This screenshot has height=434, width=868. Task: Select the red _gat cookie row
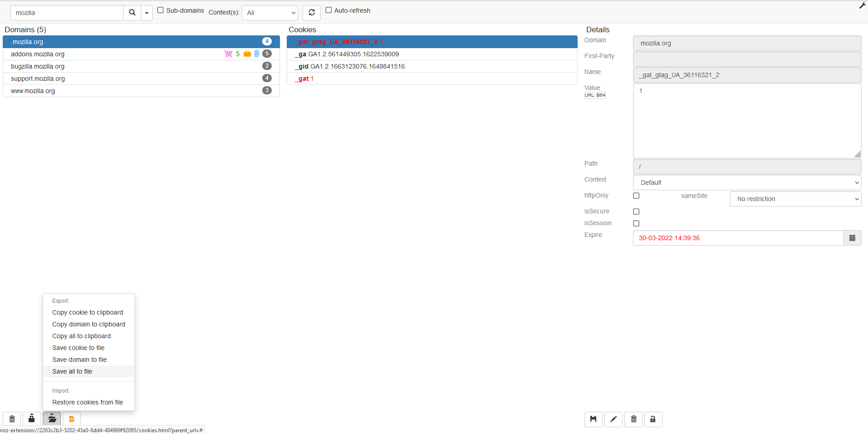[432, 79]
